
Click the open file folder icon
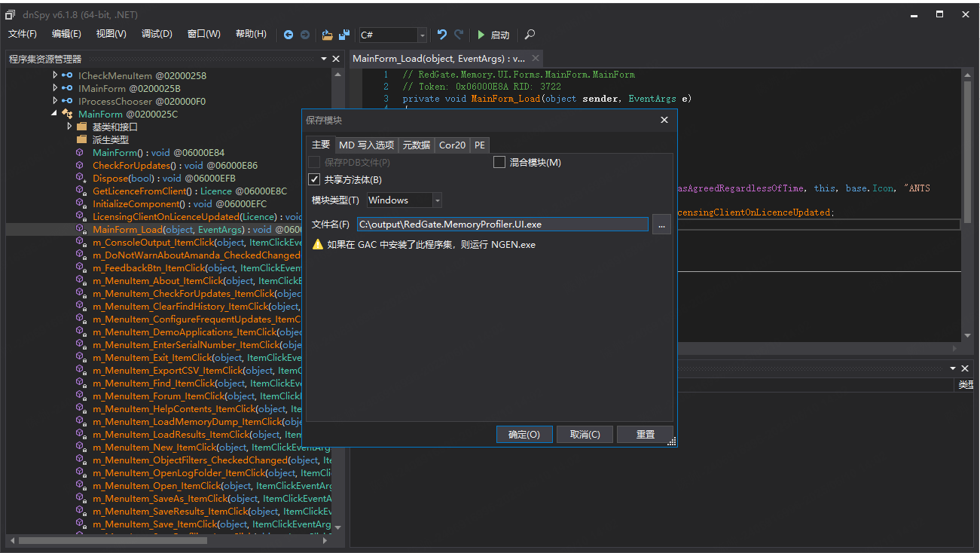coord(327,35)
